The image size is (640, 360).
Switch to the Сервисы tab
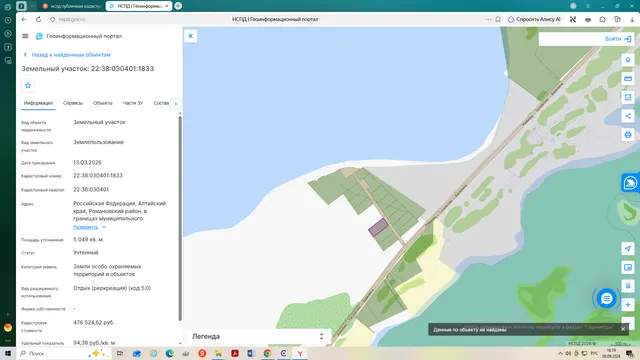click(x=73, y=103)
